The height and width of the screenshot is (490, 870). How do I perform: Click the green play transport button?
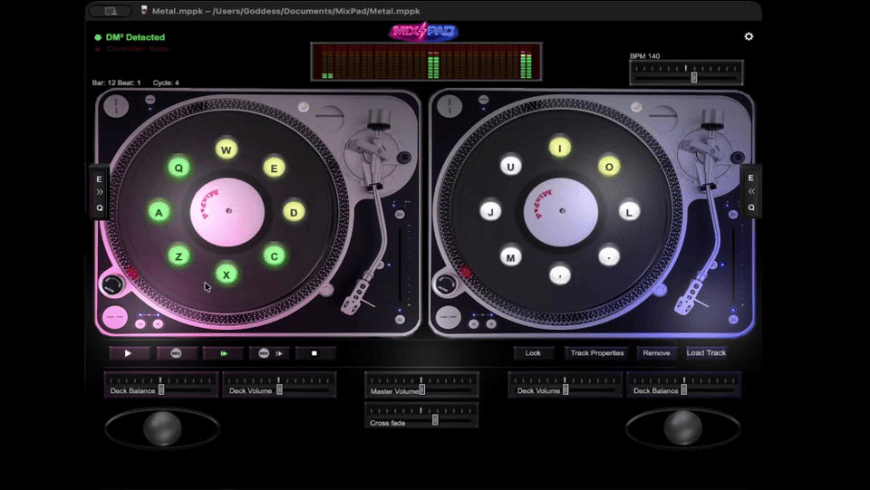click(x=223, y=353)
